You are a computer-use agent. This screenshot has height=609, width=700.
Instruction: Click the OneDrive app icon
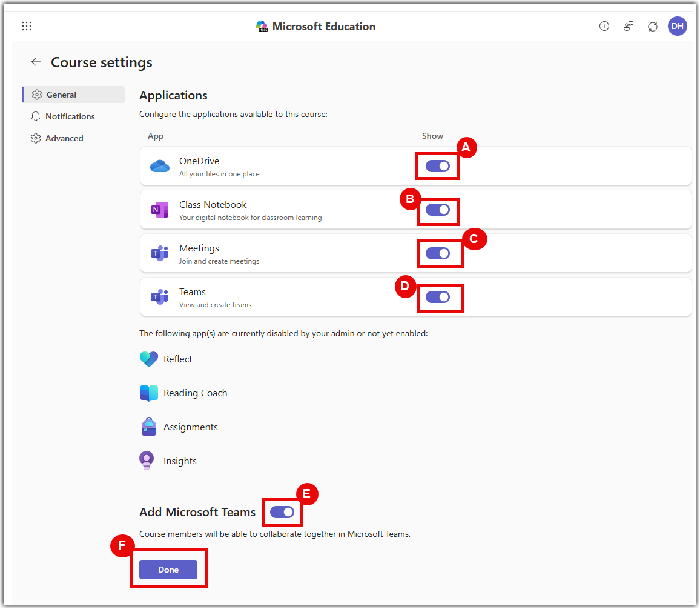pos(159,166)
